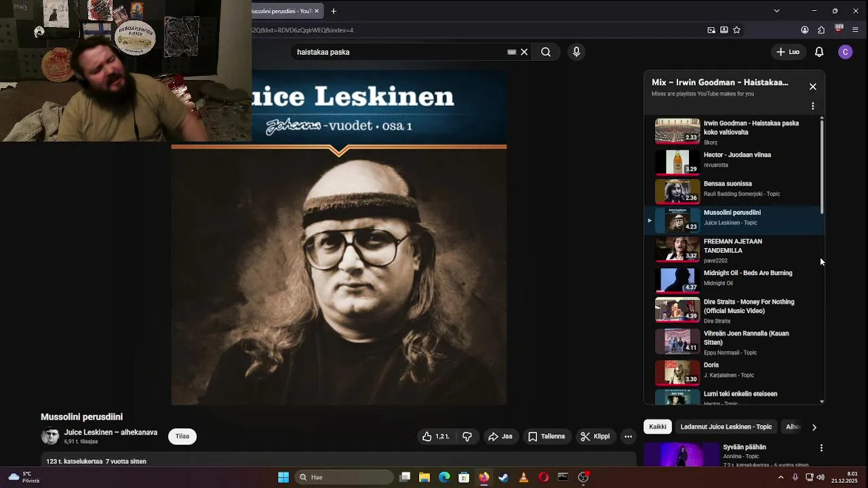Open more actions ellipsis under video
Screen dimensions: 868x488
pos(629,436)
